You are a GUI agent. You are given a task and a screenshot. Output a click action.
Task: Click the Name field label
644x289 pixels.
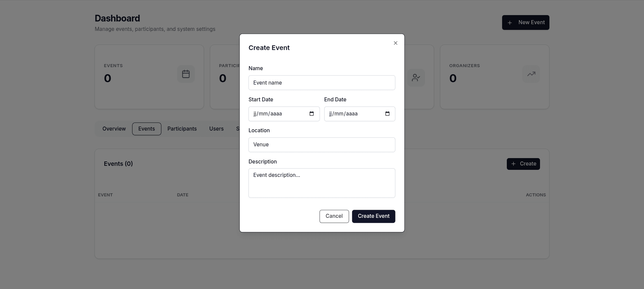point(256,68)
